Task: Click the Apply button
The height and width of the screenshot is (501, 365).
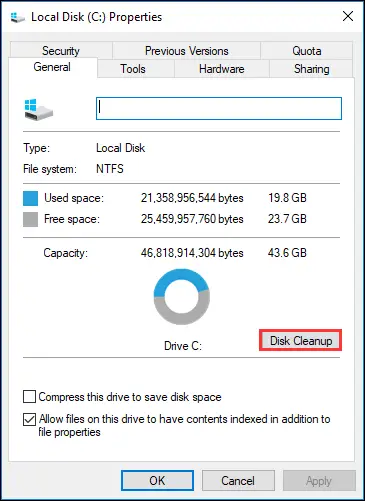Action: pos(319,480)
